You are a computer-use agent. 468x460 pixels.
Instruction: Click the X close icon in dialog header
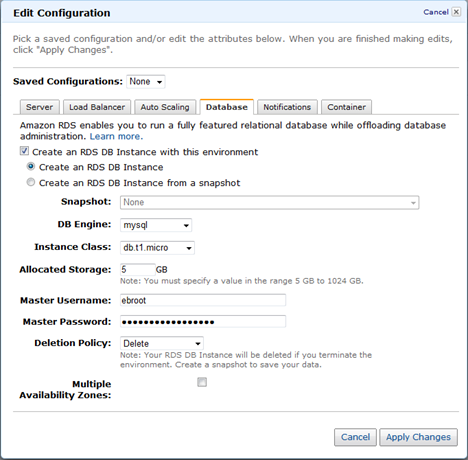456,12
